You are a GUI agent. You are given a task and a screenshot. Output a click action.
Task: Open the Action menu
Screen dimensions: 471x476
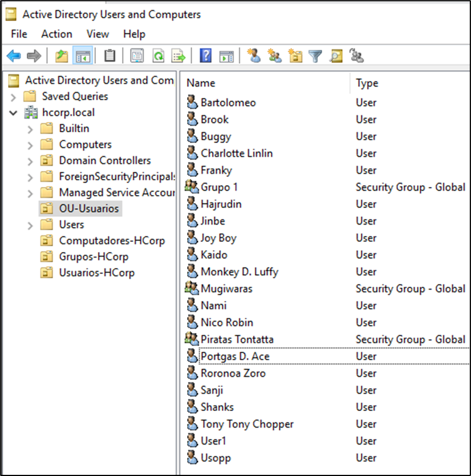click(56, 34)
